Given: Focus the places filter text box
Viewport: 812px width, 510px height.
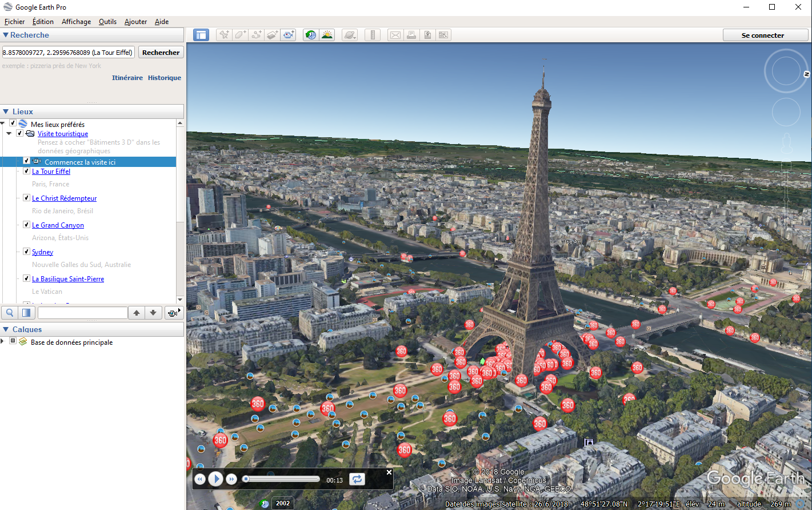Looking at the screenshot, I should tap(83, 313).
